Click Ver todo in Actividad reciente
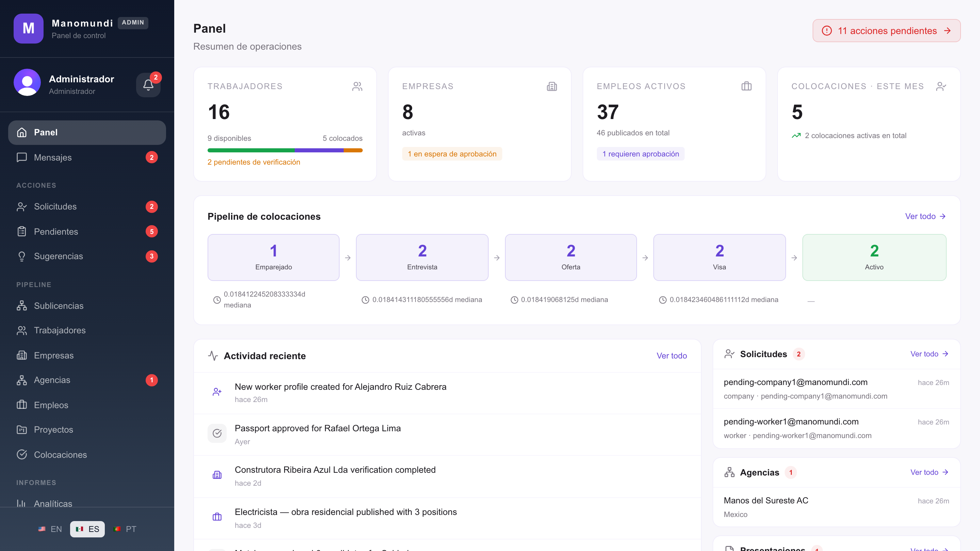 pos(671,355)
